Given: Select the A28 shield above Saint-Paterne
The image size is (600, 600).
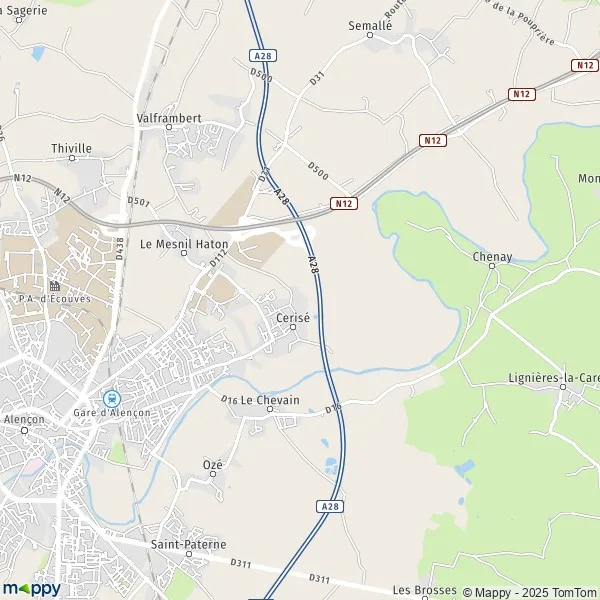Looking at the screenshot, I should (x=330, y=506).
